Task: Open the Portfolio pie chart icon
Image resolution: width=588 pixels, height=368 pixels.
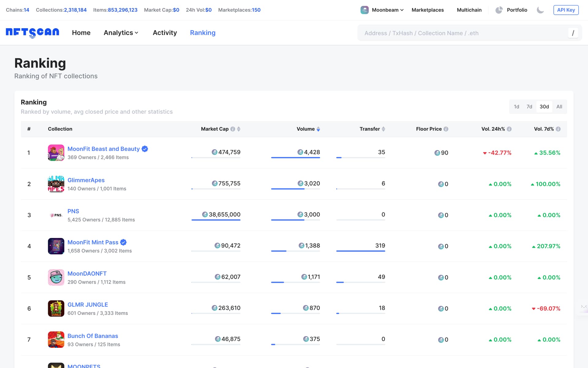Action: [x=499, y=10]
